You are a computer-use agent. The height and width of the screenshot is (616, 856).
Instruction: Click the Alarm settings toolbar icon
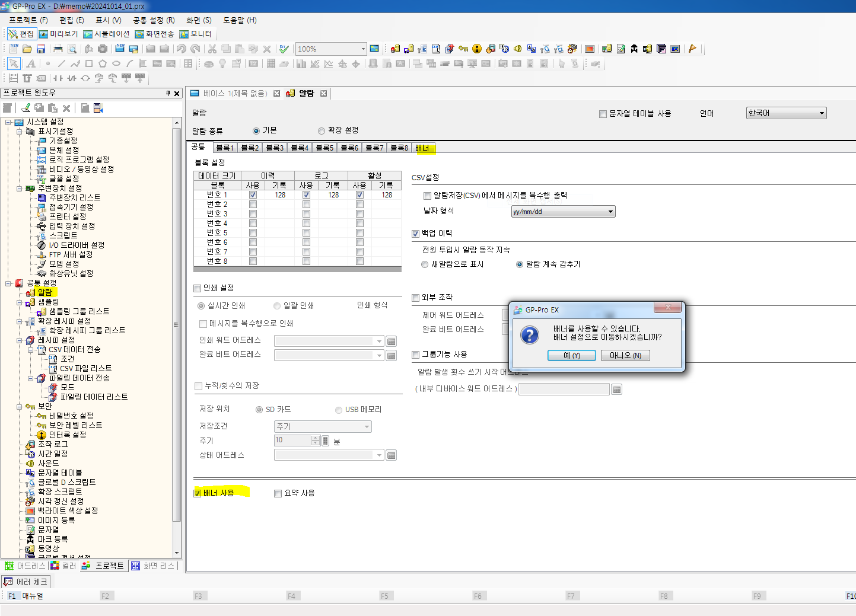click(395, 49)
